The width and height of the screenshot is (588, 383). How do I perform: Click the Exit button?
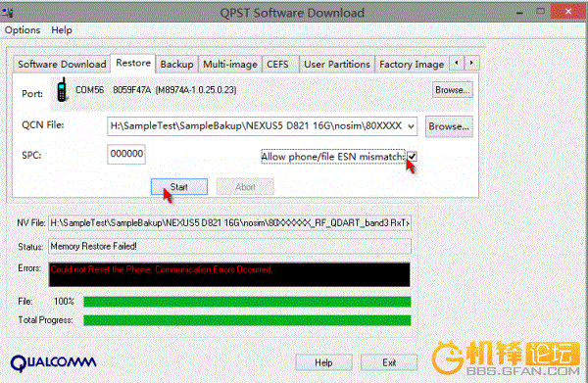point(389,362)
